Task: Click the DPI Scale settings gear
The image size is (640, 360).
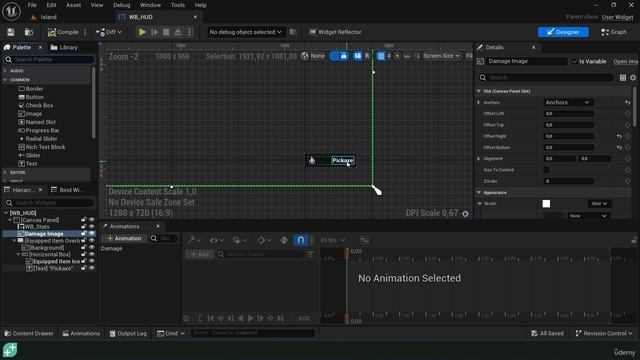Action: (x=465, y=213)
